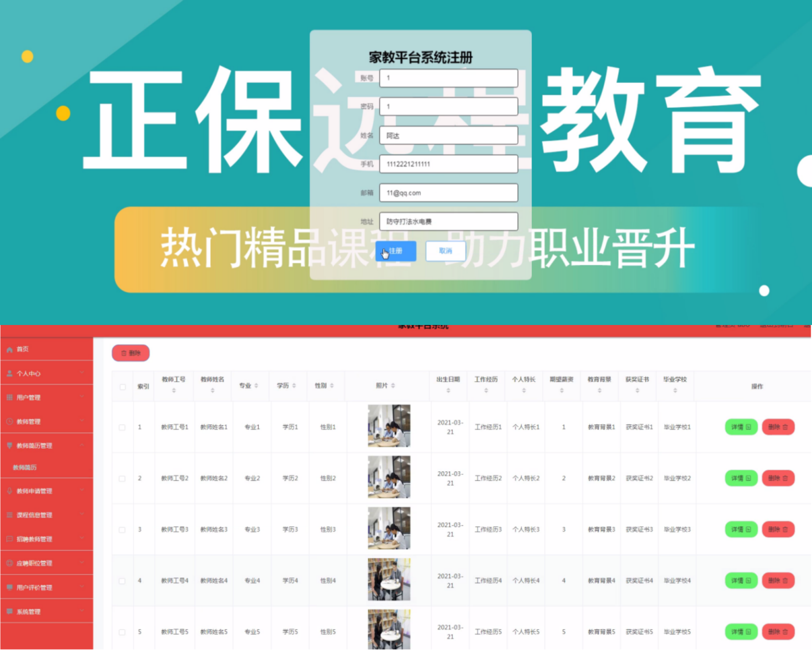Open the photo thumbnail in row 2
Image resolution: width=812 pixels, height=650 pixels.
[389, 477]
